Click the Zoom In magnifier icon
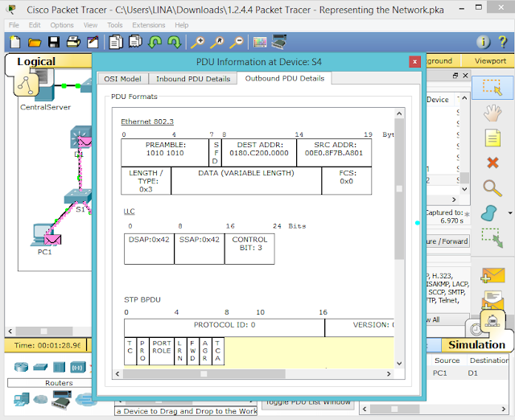The height and width of the screenshot is (420, 515). (198, 43)
